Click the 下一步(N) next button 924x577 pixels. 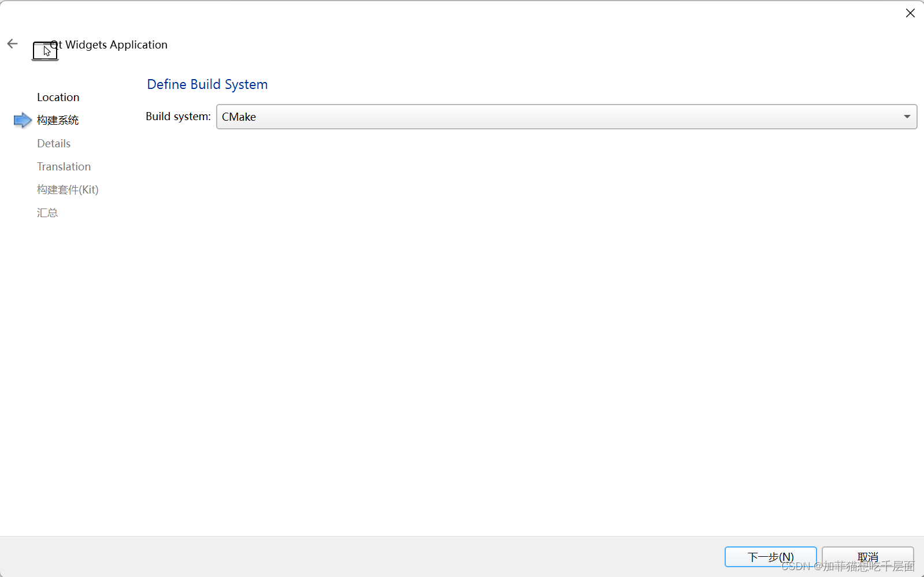(x=770, y=557)
